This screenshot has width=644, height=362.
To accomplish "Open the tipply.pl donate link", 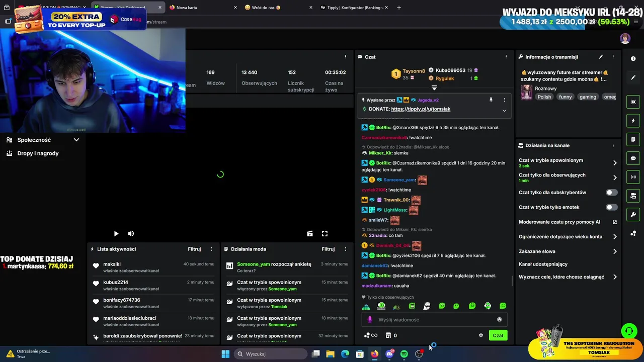I will tap(421, 109).
